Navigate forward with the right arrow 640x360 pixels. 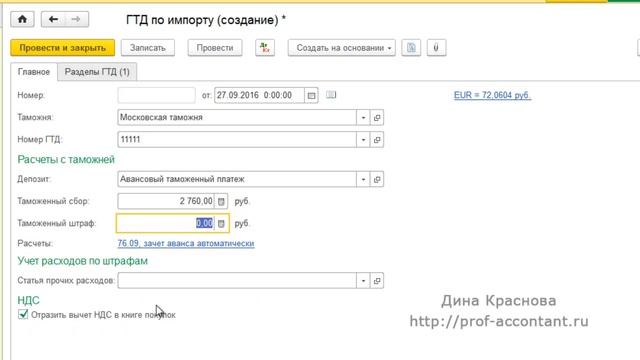pos(76,19)
